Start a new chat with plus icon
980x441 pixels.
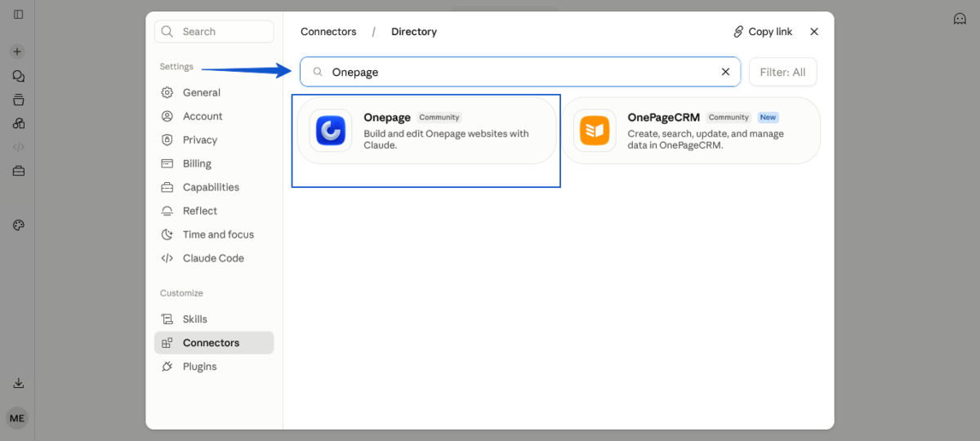tap(17, 51)
